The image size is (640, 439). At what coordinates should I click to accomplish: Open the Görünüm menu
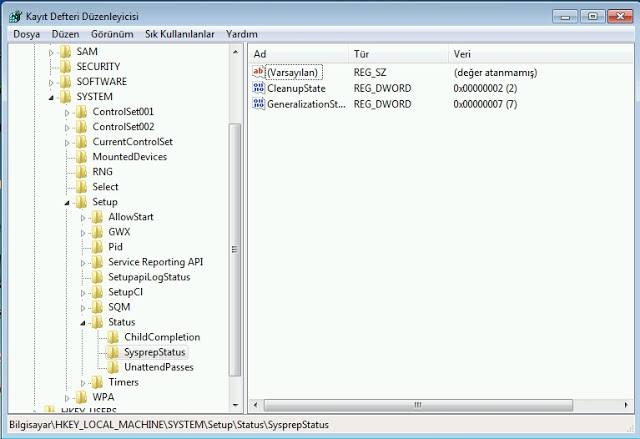(x=112, y=34)
